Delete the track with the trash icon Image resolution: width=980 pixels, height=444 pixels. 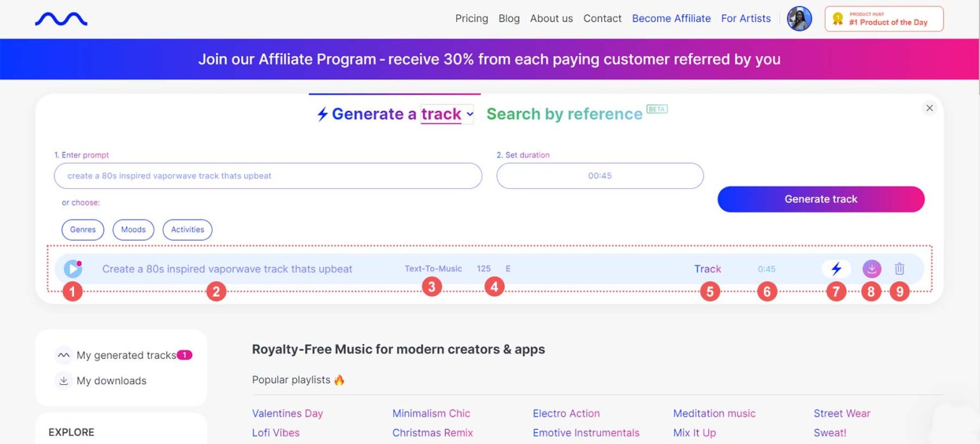click(900, 269)
